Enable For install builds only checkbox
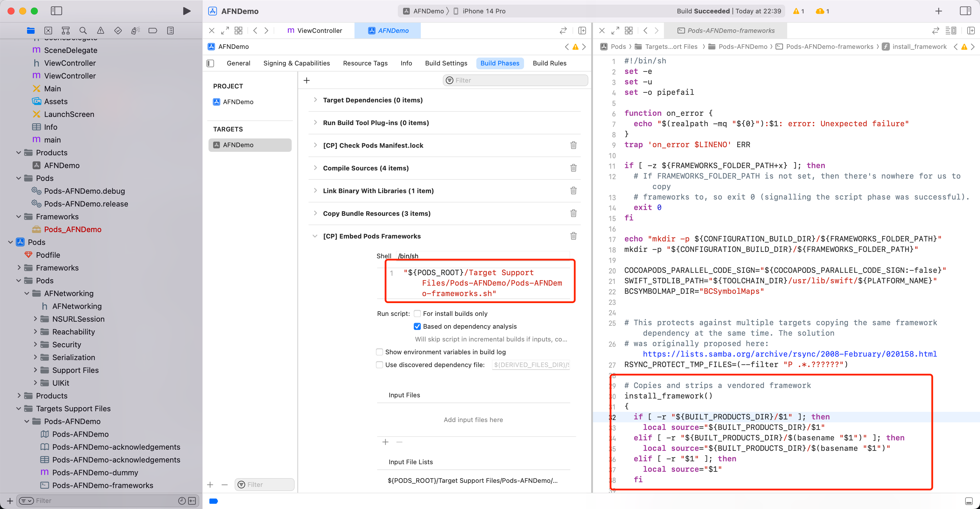Screen dimensions: 980x509 417,314
